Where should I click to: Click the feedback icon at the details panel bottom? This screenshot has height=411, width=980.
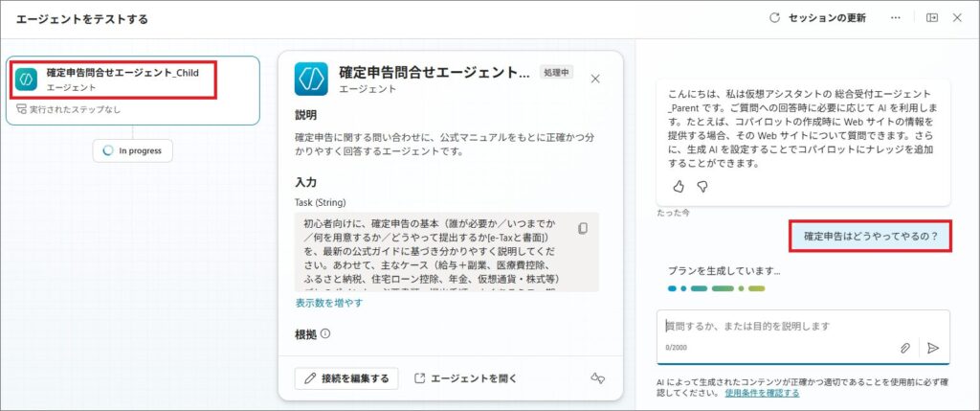(x=598, y=378)
